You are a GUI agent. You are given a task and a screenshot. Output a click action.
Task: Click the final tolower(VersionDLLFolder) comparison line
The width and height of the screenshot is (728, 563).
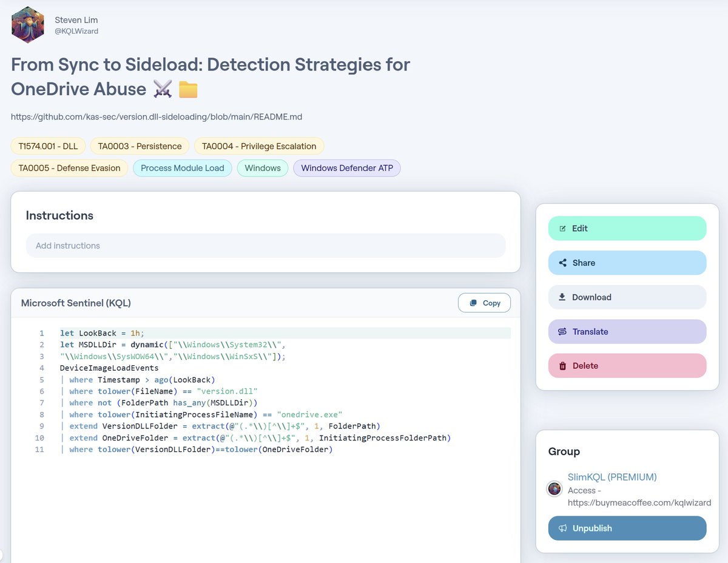197,450
